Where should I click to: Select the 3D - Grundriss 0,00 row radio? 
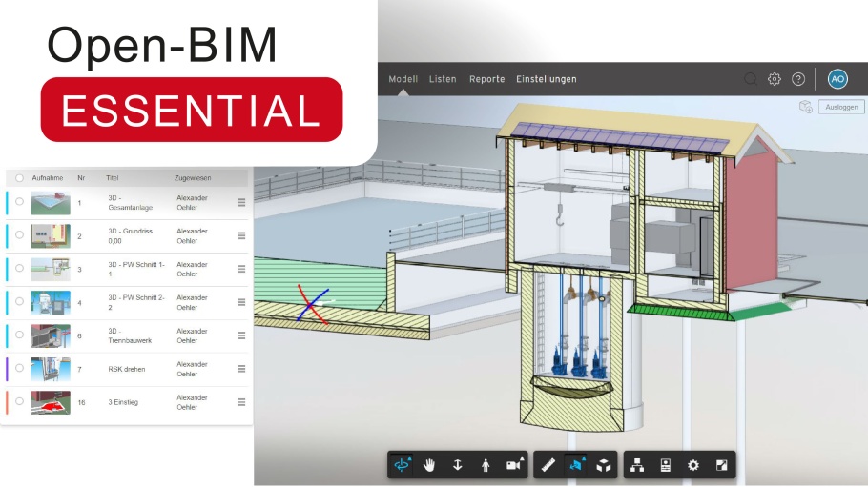19,234
